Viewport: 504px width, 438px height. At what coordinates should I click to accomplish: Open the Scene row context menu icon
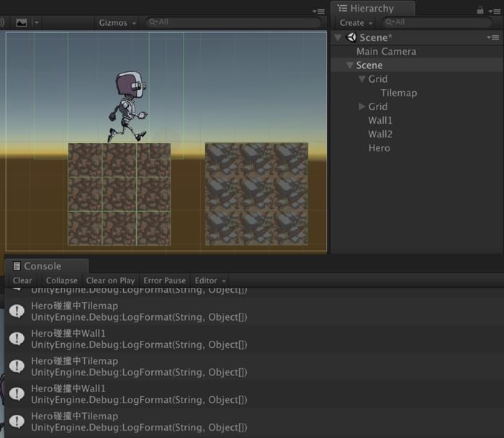click(x=492, y=37)
